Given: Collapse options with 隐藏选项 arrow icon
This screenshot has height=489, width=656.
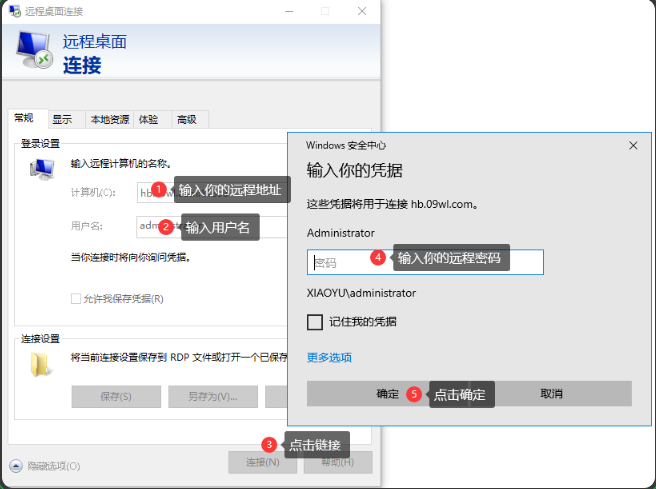Looking at the screenshot, I should [16, 466].
